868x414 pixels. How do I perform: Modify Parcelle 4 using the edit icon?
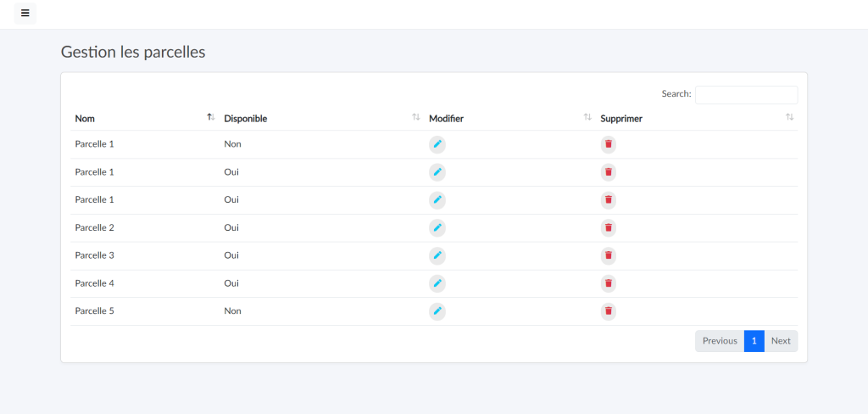pyautogui.click(x=437, y=283)
